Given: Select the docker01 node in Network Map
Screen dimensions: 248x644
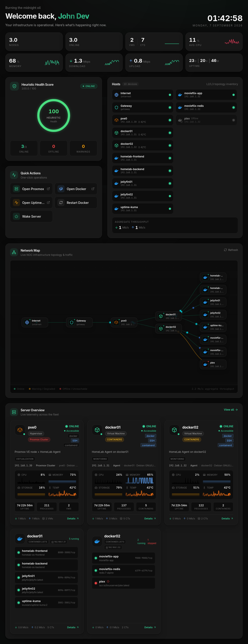Looking at the screenshot, I should [169, 316].
